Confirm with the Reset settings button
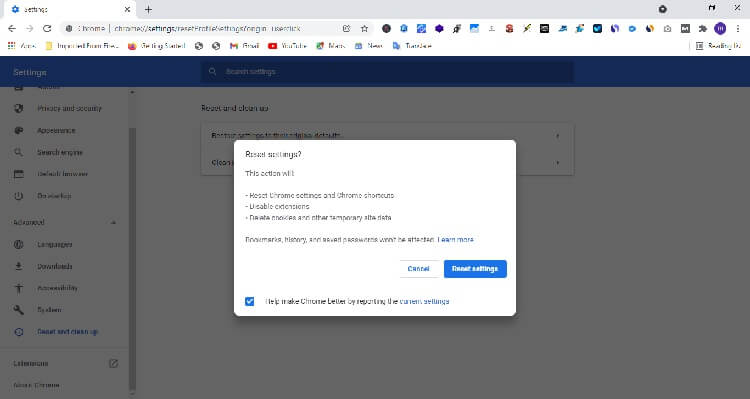This screenshot has width=750, height=399. pos(475,269)
